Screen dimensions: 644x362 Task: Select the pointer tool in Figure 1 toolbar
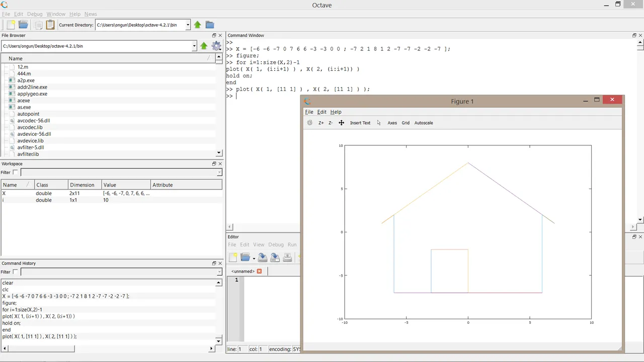(379, 123)
